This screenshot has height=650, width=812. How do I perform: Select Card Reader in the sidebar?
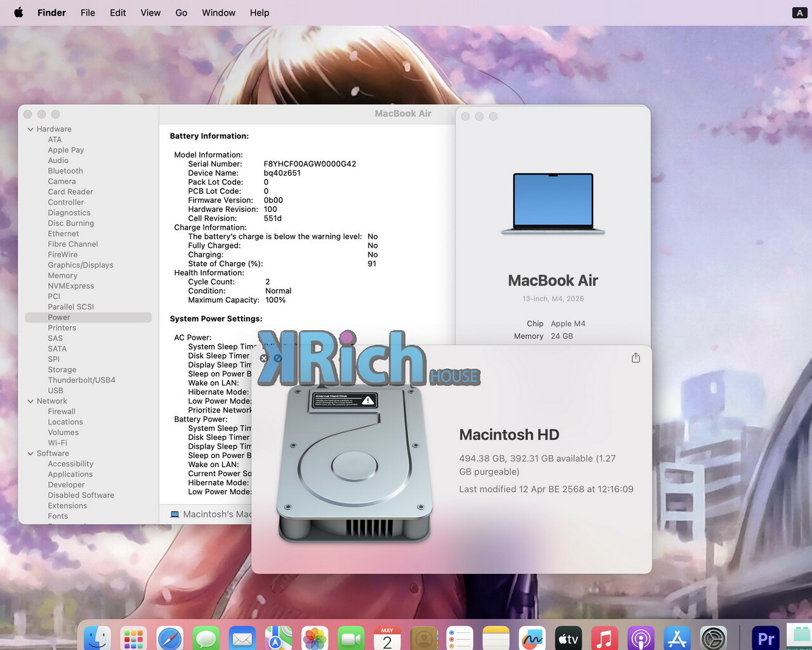click(x=70, y=192)
